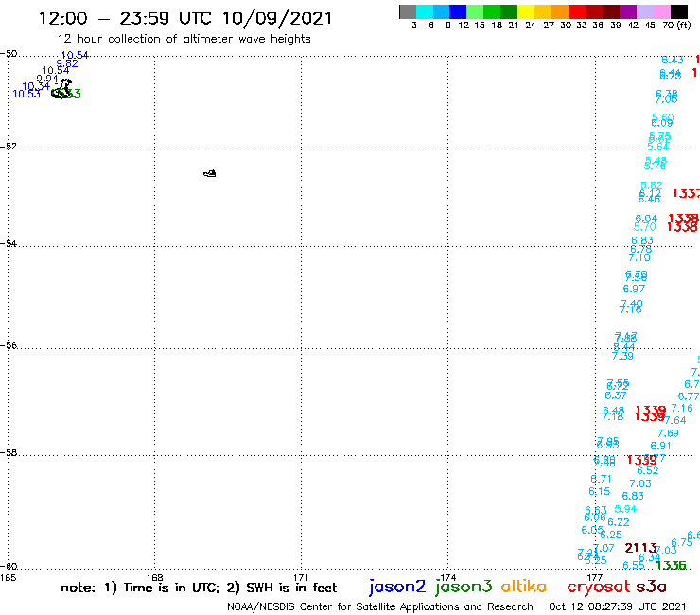Click the '171' longitude axis label
This screenshot has height=615, width=700.
302,577
